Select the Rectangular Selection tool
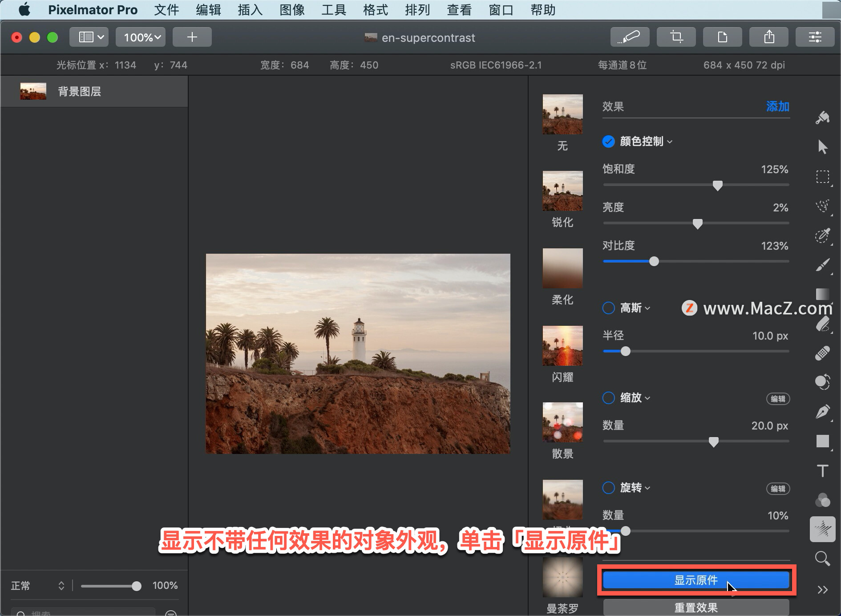 (x=822, y=177)
